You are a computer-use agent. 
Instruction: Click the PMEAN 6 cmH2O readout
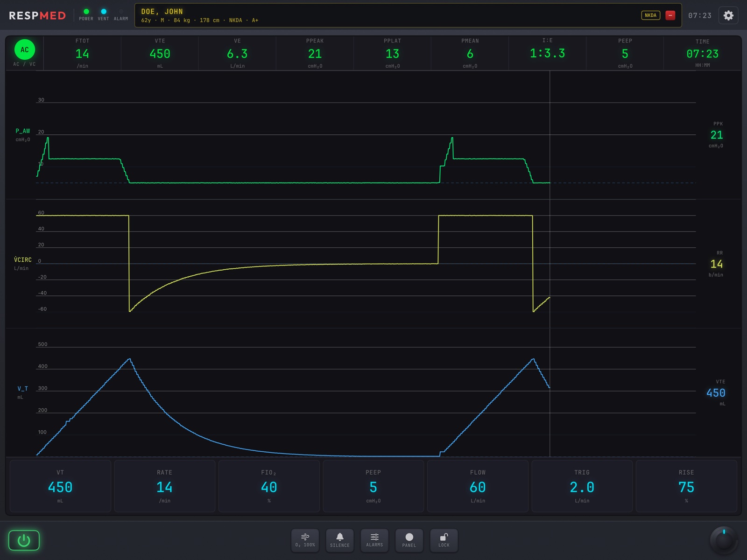[470, 53]
